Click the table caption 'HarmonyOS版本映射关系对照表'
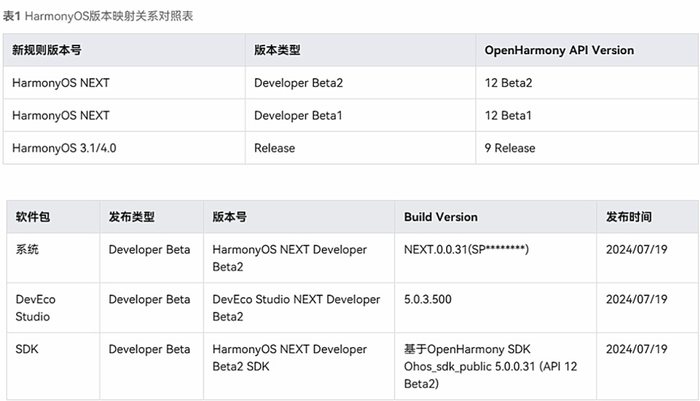700x401 pixels. [x=109, y=16]
